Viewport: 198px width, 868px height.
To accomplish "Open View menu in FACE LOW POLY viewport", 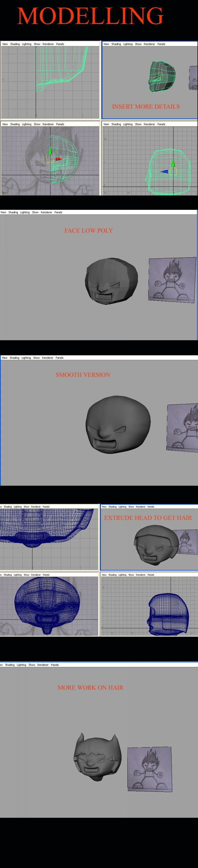I will (x=3, y=212).
